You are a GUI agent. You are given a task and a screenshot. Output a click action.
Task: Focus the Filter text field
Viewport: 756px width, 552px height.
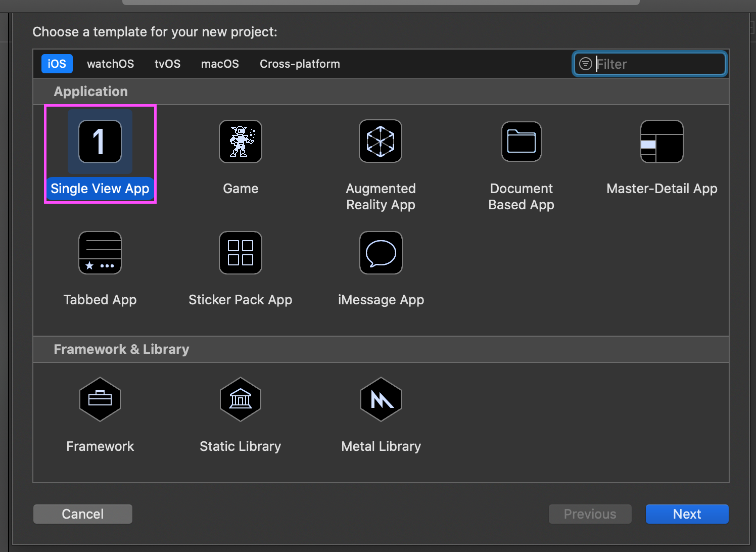point(657,64)
